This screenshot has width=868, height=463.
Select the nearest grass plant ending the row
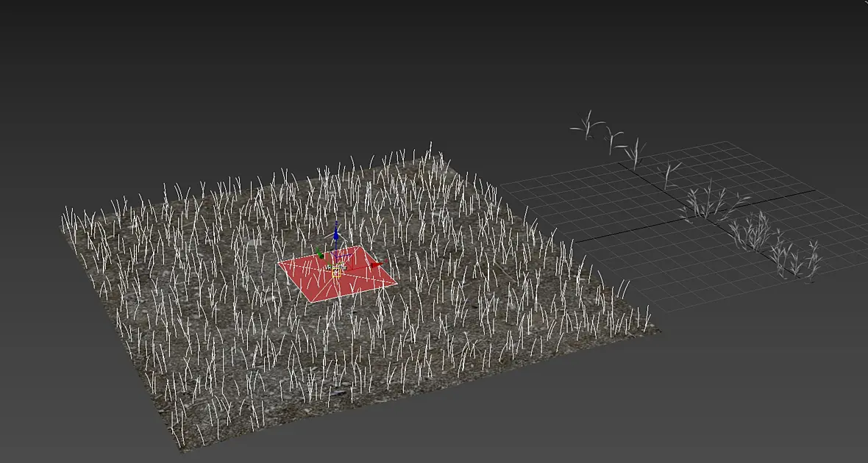coord(813,261)
